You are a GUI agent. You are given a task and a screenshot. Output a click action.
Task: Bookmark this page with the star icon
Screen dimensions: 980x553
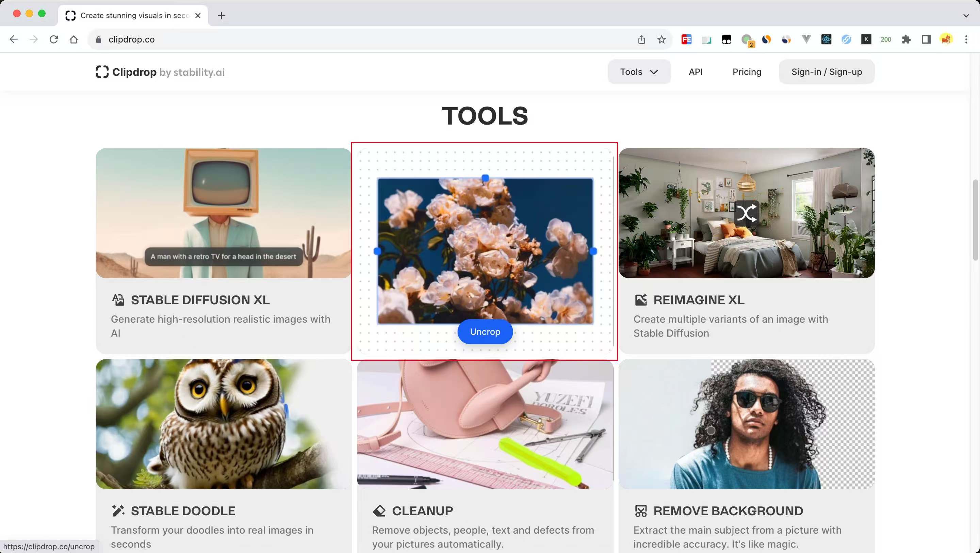coord(661,39)
